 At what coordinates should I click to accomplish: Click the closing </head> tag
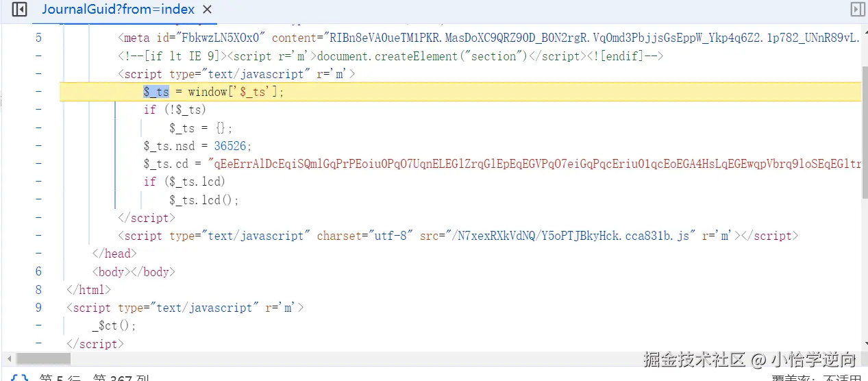tap(114, 254)
